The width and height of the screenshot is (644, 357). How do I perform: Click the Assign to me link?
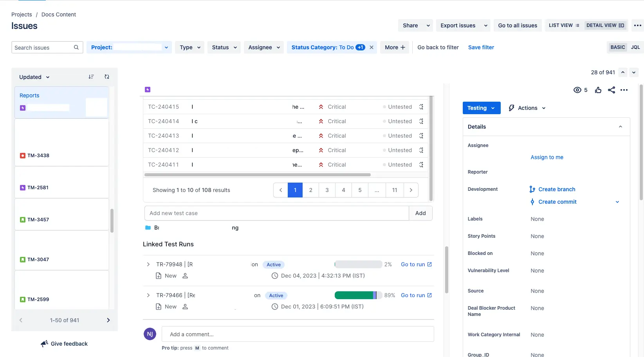coord(547,157)
